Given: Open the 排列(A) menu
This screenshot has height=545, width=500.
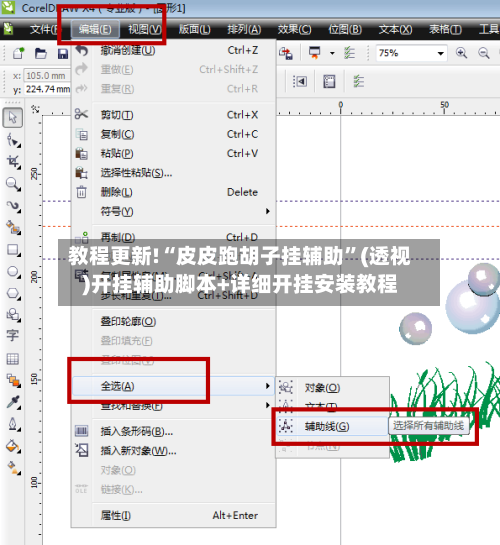Looking at the screenshot, I should point(244,29).
